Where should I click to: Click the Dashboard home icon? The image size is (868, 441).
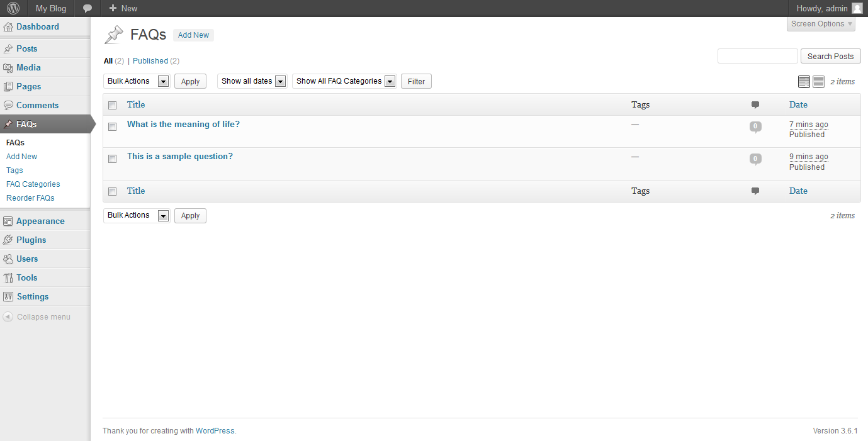(8, 27)
